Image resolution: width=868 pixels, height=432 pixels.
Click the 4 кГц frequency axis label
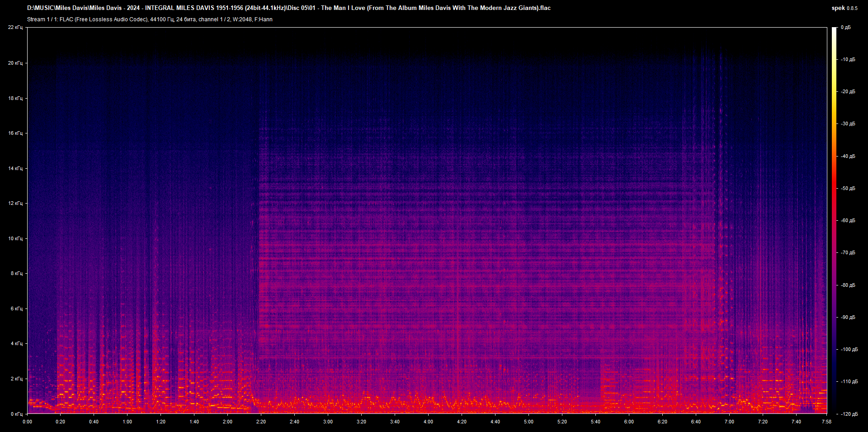(x=17, y=343)
